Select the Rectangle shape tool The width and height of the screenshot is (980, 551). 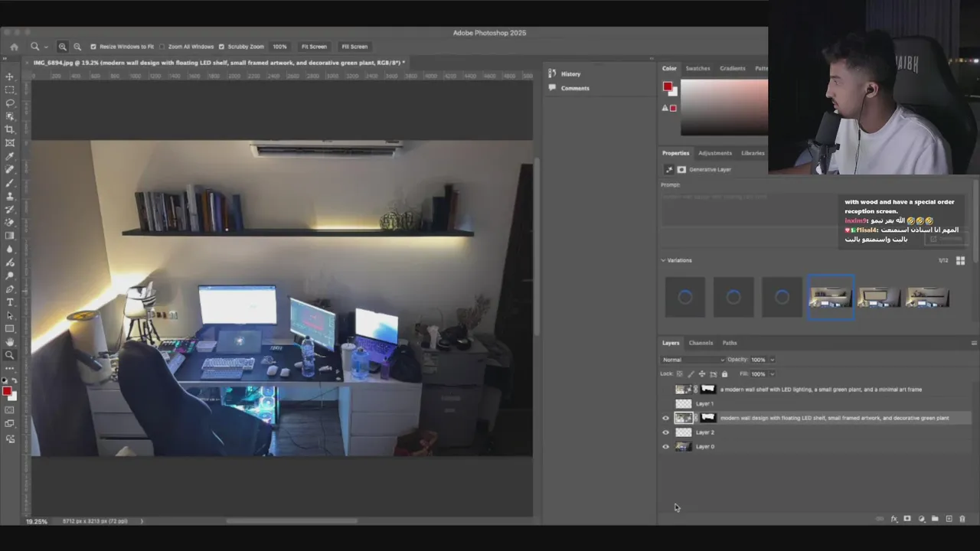point(10,328)
